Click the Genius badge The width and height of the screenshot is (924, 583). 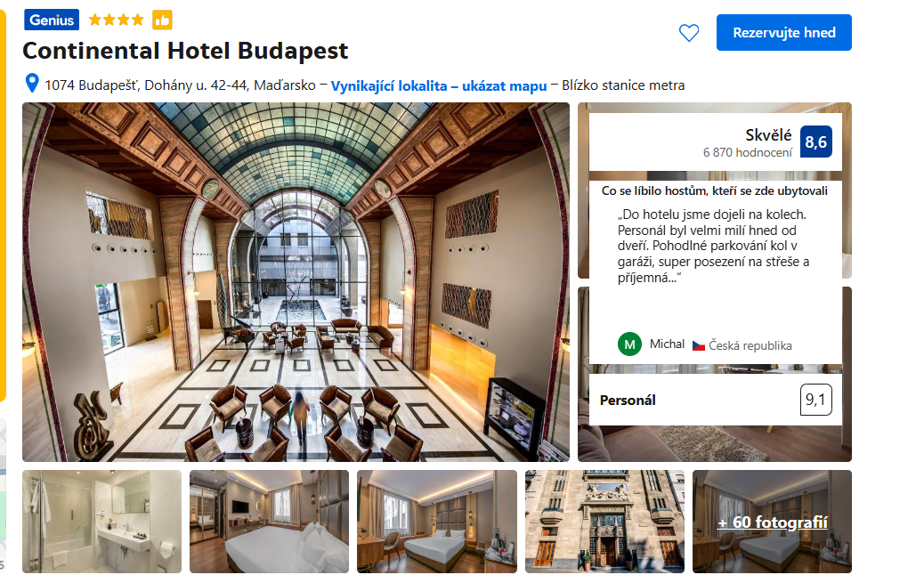[52, 20]
